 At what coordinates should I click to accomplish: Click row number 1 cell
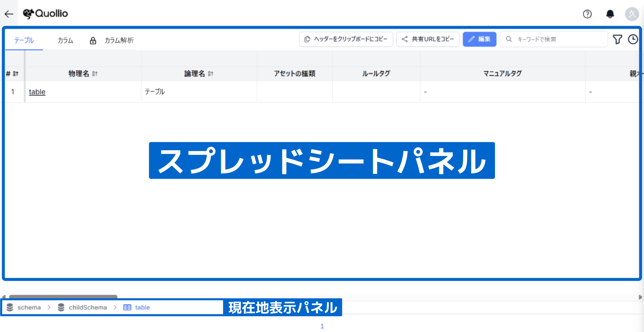pyautogui.click(x=13, y=92)
